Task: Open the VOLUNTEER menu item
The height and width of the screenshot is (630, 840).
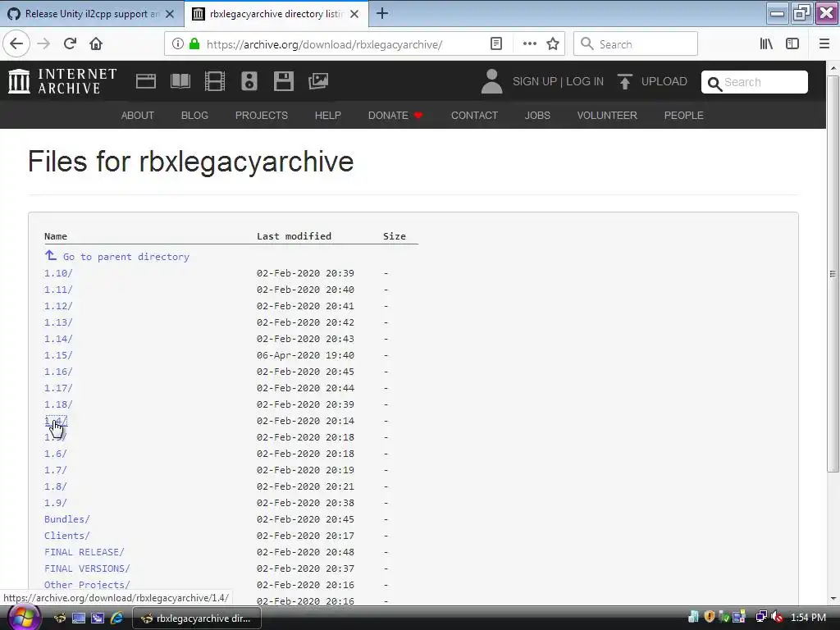Action: pyautogui.click(x=607, y=115)
